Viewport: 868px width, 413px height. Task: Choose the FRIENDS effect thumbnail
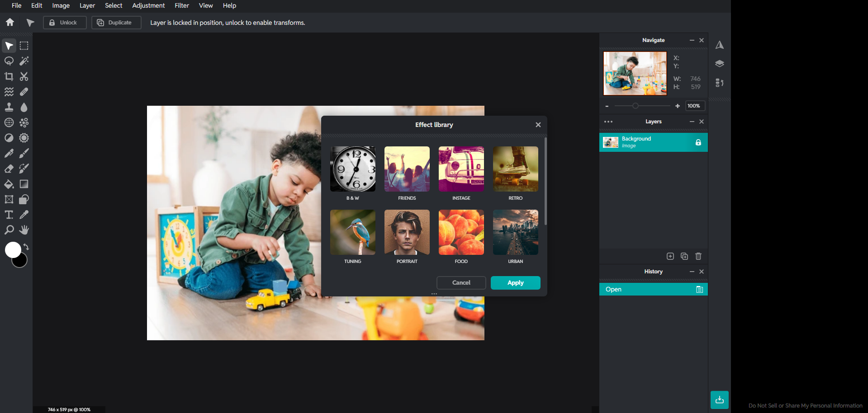click(x=407, y=169)
